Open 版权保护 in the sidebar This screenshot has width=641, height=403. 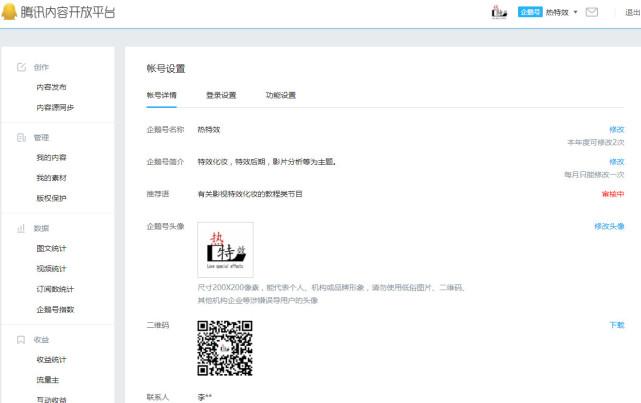click(51, 198)
